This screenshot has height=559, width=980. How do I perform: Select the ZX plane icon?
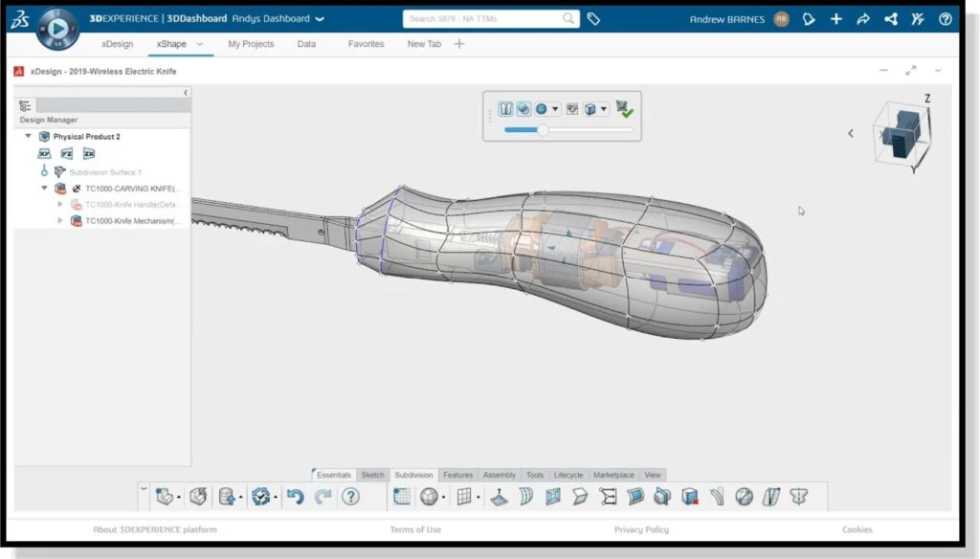[x=88, y=153]
